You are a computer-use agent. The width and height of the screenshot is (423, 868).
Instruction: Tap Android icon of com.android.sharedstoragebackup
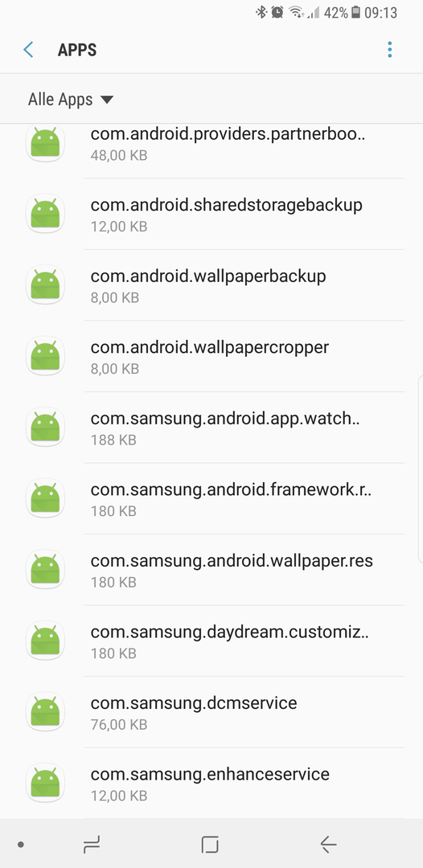[45, 214]
